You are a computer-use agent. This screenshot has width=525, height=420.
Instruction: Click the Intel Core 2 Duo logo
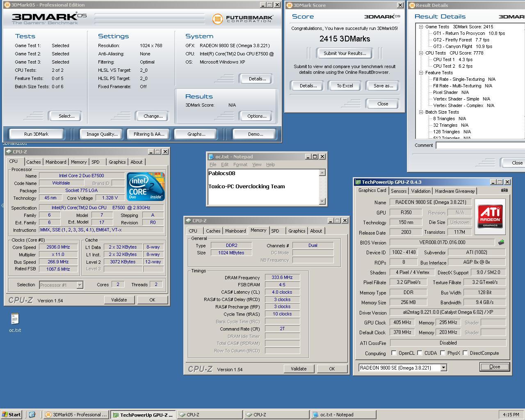[x=146, y=187]
